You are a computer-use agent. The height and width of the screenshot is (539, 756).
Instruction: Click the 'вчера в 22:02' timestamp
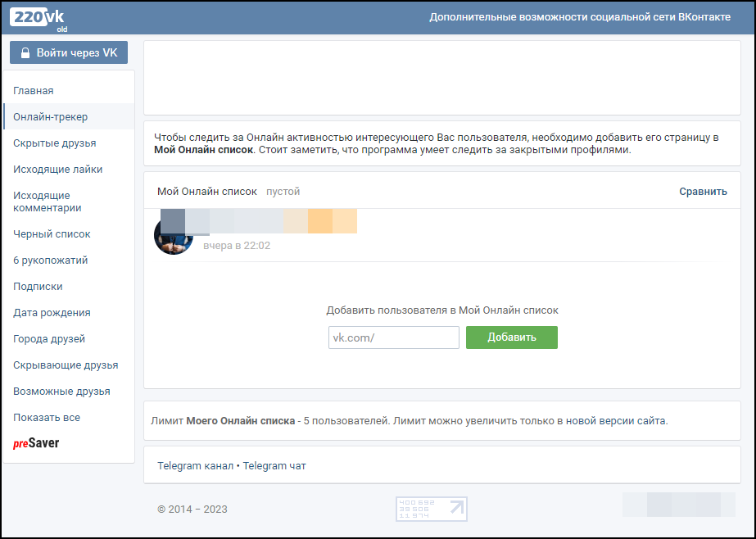point(237,246)
